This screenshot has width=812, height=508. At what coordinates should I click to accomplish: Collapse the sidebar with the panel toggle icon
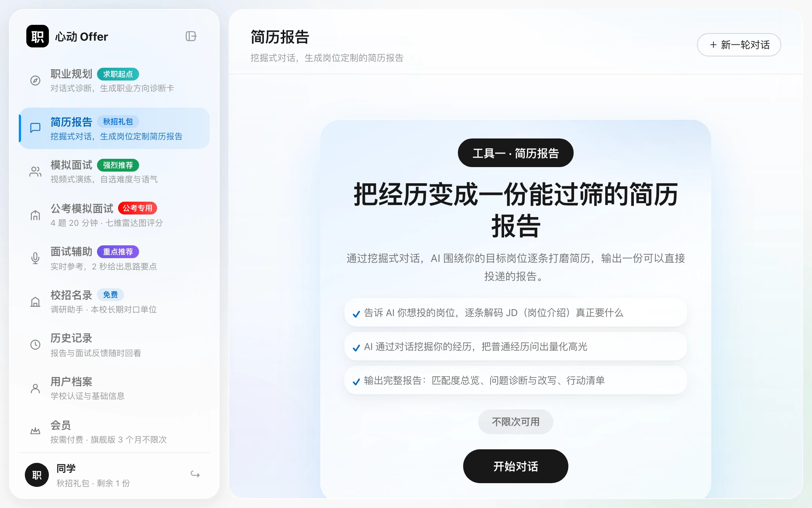pos(191,36)
